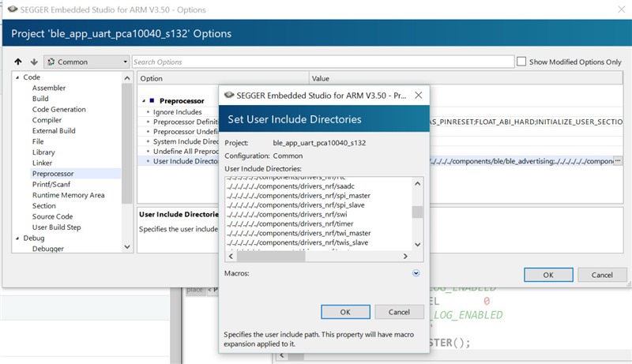The image size is (632, 364).
Task: Click Cancel in Set User Include Directories dialog
Action: click(x=399, y=312)
